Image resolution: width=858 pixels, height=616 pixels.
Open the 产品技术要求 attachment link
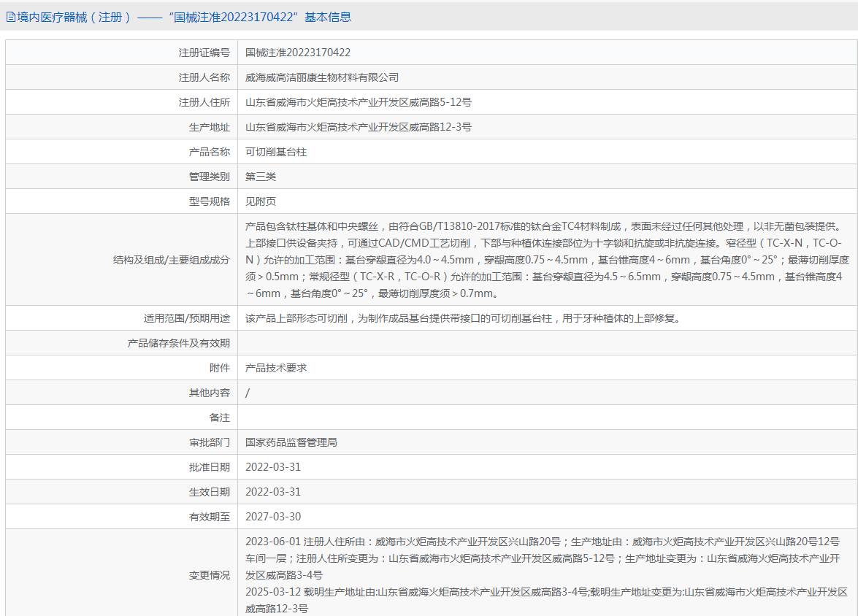point(276,368)
